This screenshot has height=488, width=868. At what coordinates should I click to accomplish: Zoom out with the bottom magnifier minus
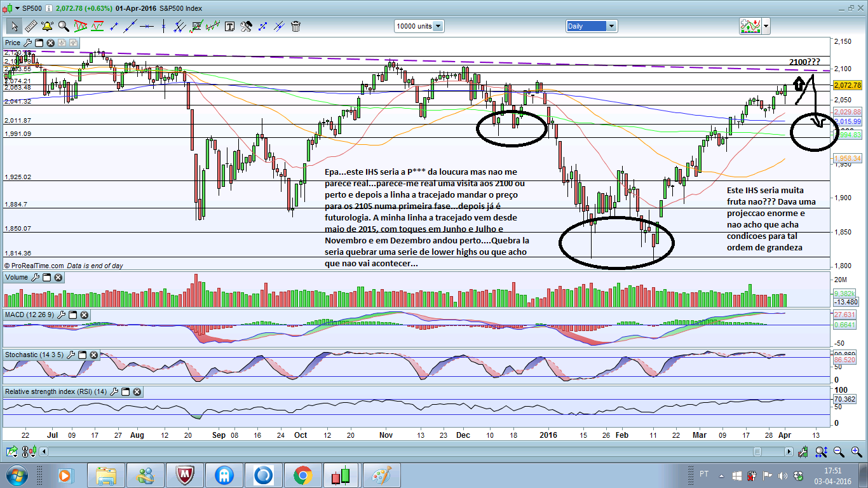tap(839, 452)
